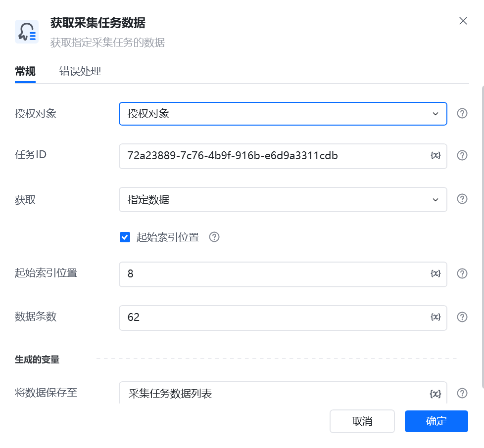Click the 生成的变量 section heading
484x448 pixels.
tap(37, 359)
